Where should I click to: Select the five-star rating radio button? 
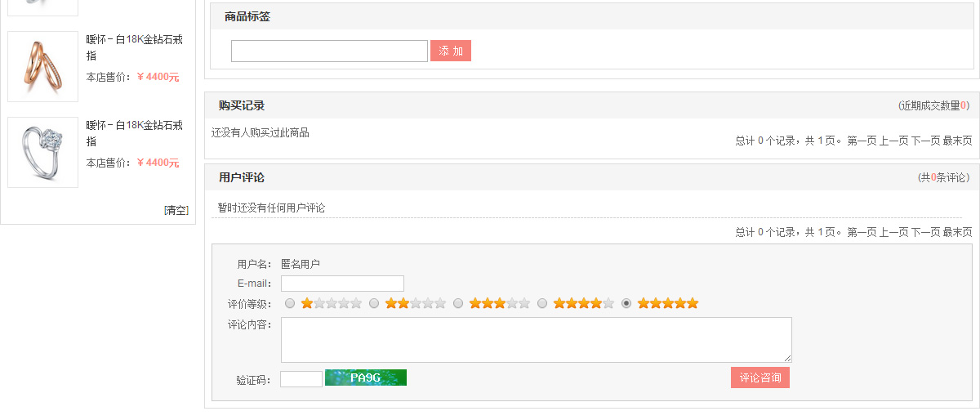(x=626, y=303)
